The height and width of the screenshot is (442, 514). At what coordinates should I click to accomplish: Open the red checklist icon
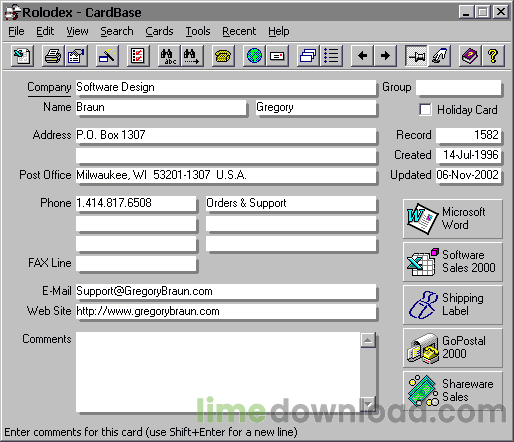coord(138,56)
